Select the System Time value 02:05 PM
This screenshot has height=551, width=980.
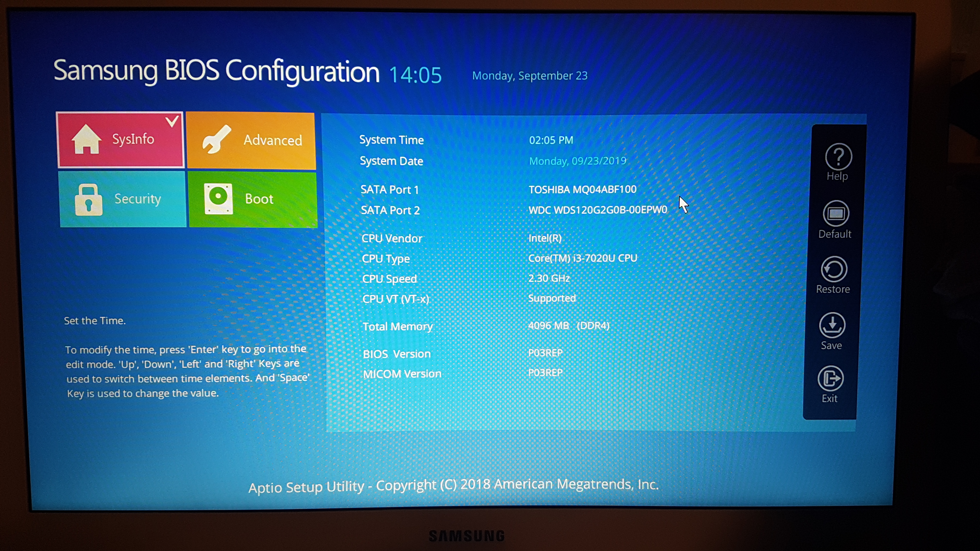[x=551, y=140]
